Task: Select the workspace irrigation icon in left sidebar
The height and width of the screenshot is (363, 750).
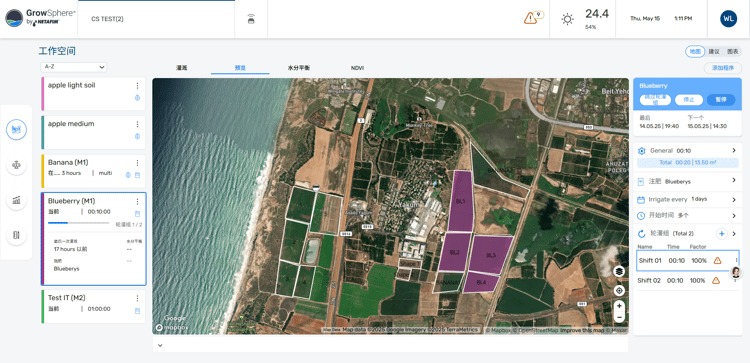Action: 16,129
